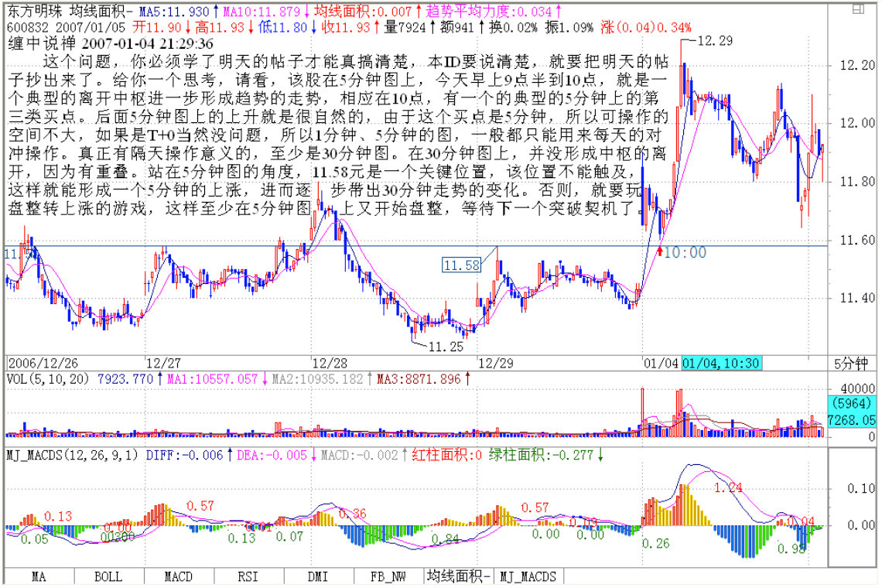
Task: Click the stock code 600832
Action: (x=28, y=27)
